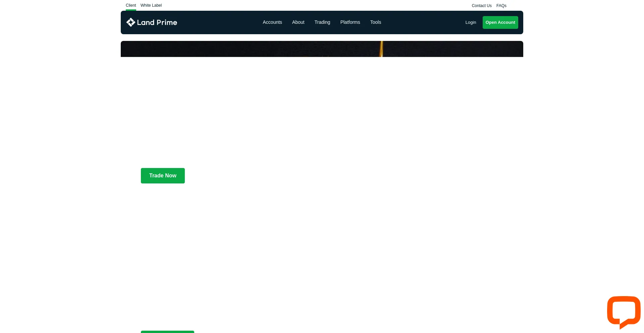Open the live chat bubble
Viewport: 644px width, 333px height.
[x=624, y=312]
